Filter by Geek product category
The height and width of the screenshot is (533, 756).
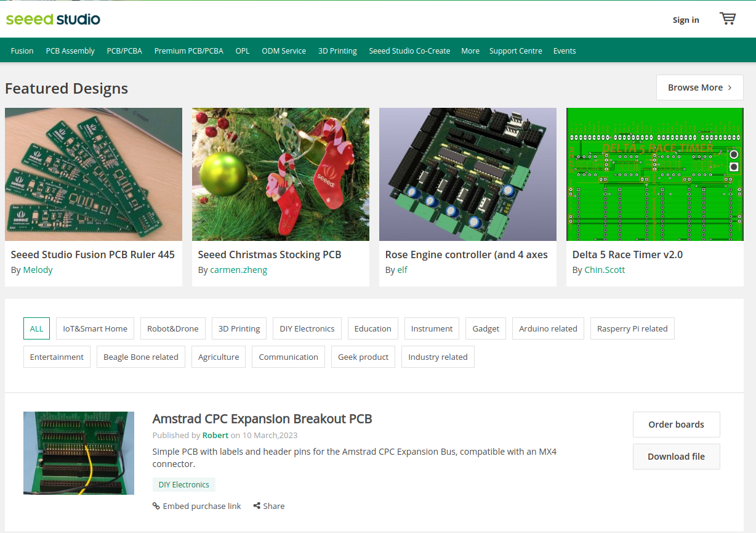tap(363, 357)
